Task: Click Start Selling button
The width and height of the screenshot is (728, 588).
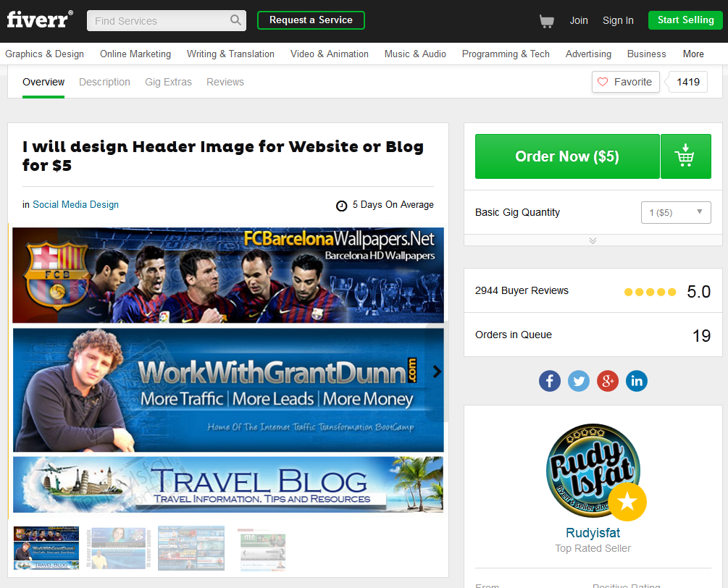Action: (686, 20)
